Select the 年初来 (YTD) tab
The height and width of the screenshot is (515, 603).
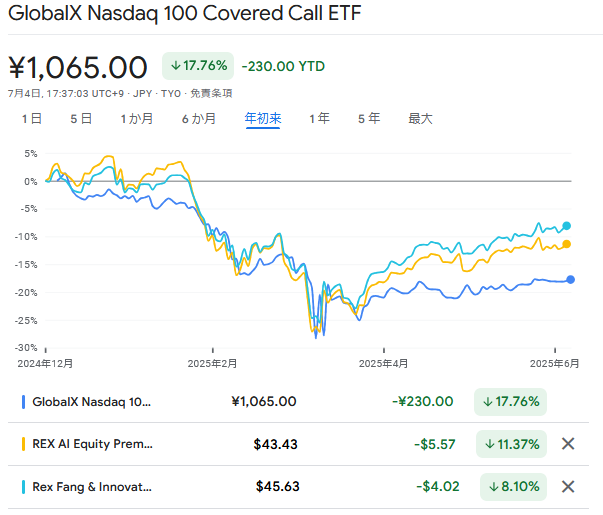pyautogui.click(x=263, y=118)
